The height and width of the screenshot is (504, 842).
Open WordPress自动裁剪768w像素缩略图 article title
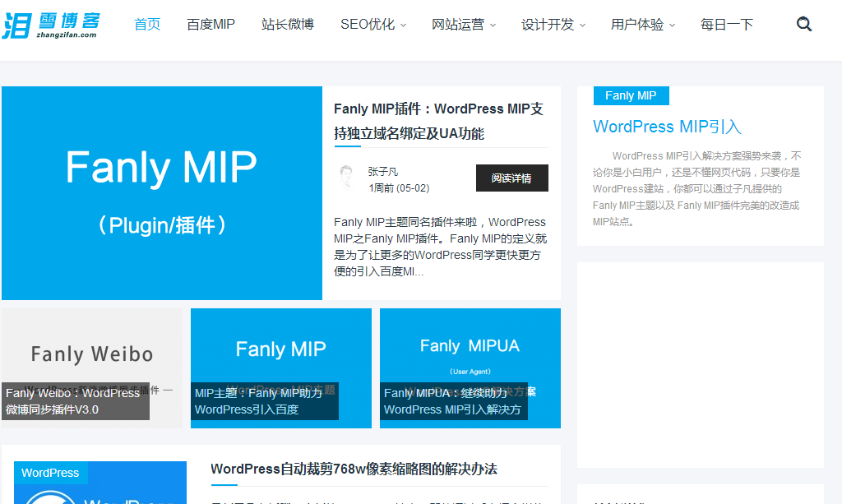(x=354, y=469)
